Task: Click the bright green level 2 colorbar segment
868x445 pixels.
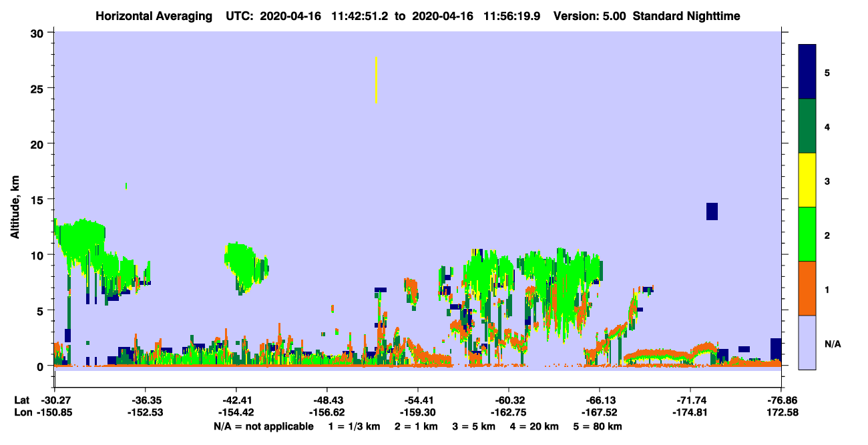Action: pyautogui.click(x=807, y=234)
